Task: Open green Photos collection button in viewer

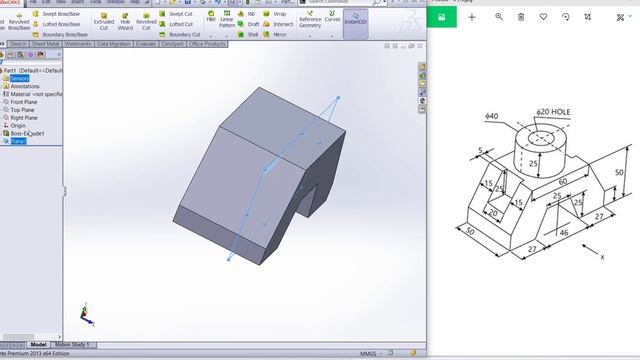Action: tap(442, 17)
